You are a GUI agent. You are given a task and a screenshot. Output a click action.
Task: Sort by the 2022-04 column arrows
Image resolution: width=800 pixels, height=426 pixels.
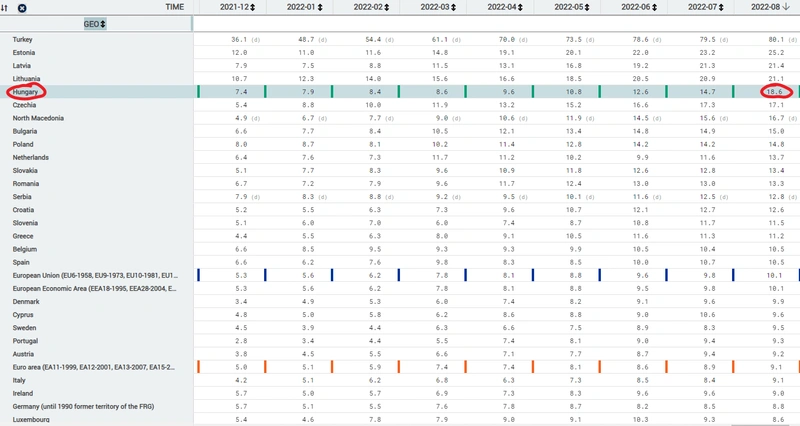(520, 7)
